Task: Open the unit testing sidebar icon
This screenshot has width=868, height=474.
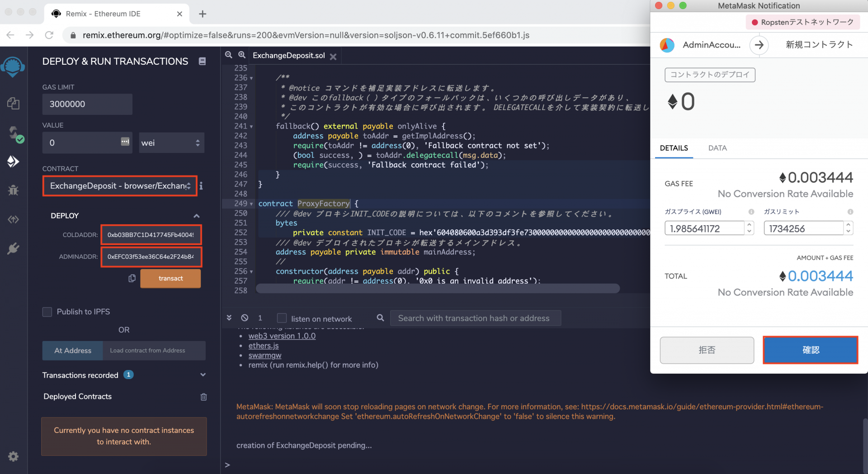Action: coord(13,219)
